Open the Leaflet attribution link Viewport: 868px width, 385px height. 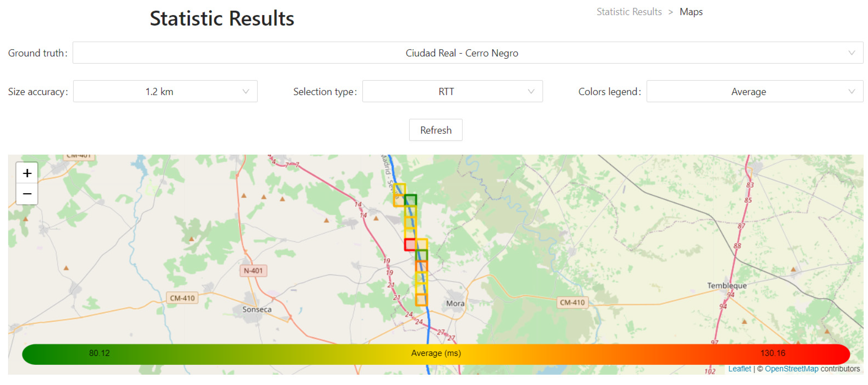(739, 369)
